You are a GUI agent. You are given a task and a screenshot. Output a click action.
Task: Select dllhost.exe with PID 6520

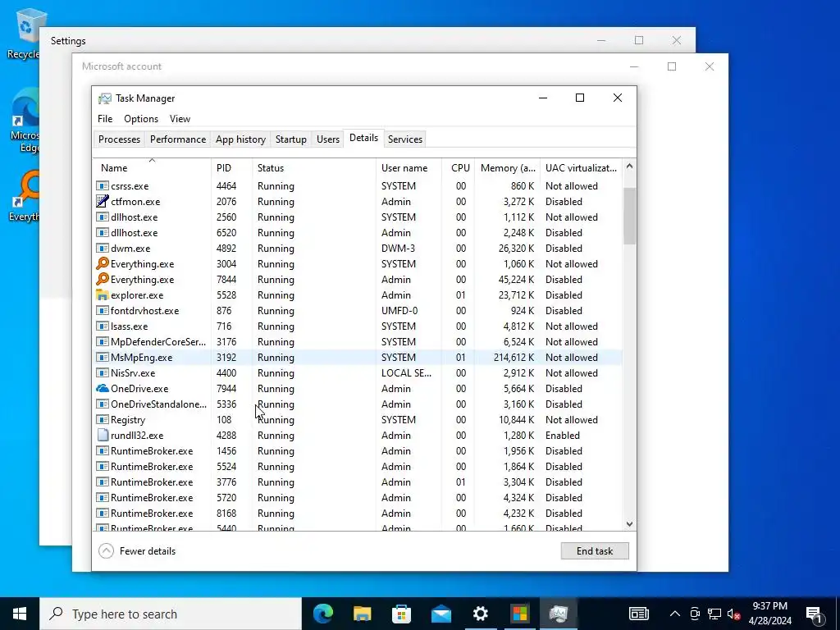pos(358,232)
